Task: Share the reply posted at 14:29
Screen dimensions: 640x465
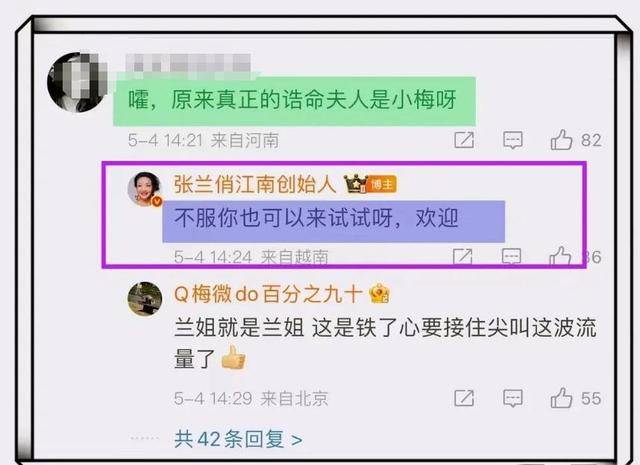Action: (x=464, y=398)
